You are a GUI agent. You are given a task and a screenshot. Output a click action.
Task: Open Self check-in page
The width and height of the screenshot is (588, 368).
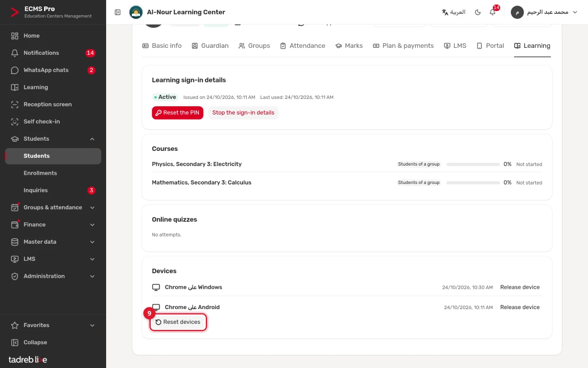click(53, 121)
